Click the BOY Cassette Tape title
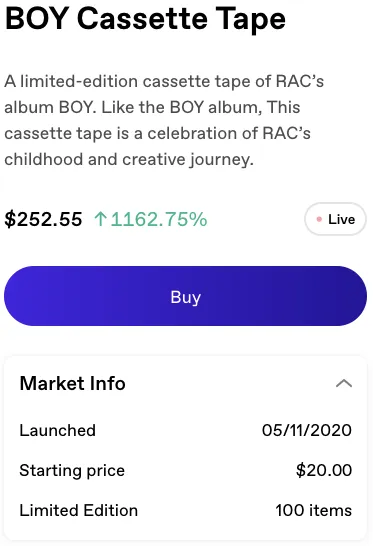The width and height of the screenshot is (373, 546). (x=145, y=18)
